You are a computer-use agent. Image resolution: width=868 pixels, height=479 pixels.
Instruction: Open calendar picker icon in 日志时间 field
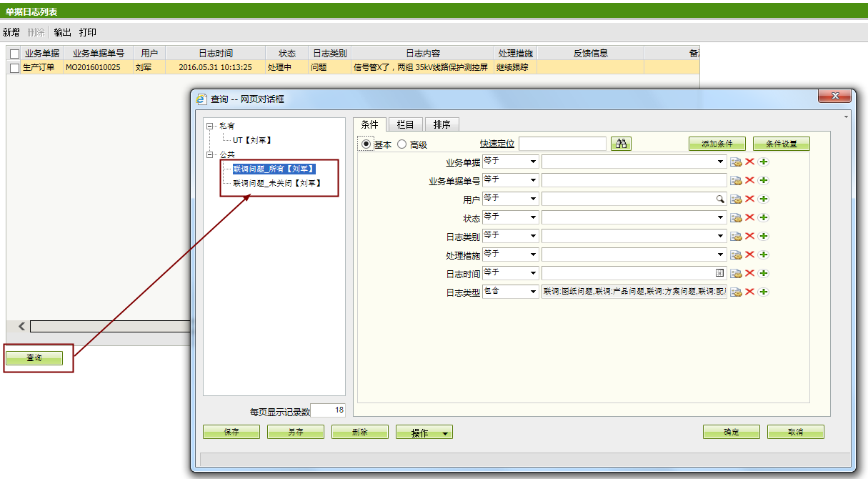click(719, 273)
